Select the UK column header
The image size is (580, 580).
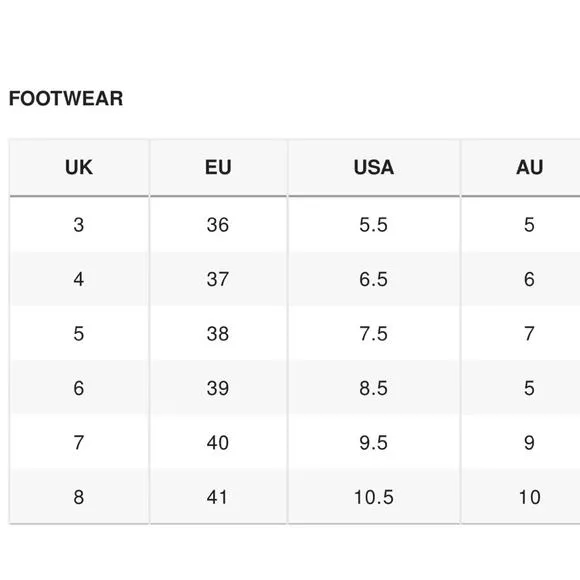click(x=79, y=167)
